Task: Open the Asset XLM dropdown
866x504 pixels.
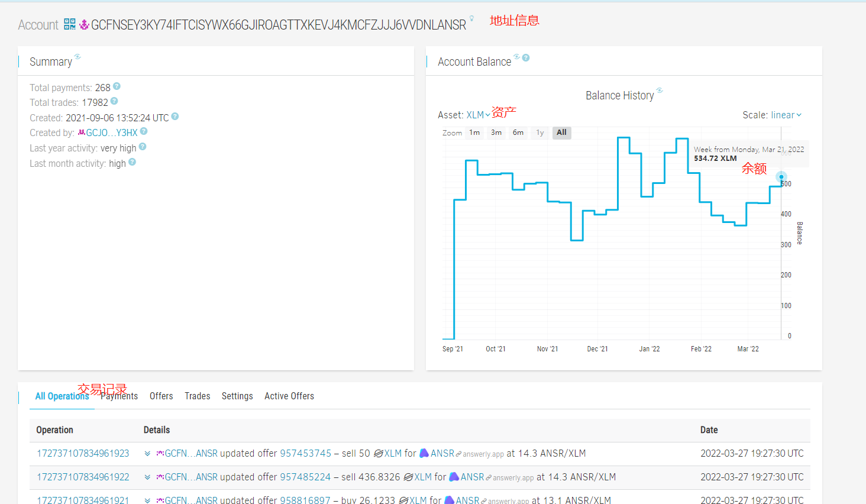Action: pyautogui.click(x=478, y=115)
